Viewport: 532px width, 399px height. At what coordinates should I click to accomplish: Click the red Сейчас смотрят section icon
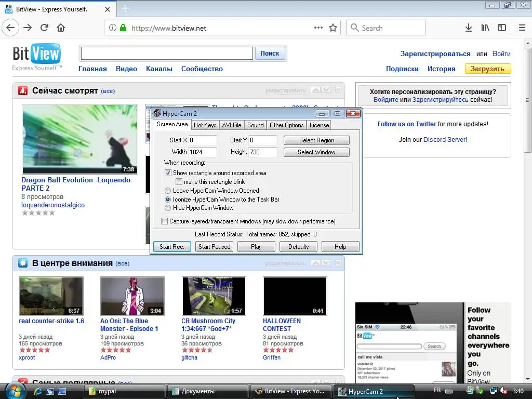point(23,90)
